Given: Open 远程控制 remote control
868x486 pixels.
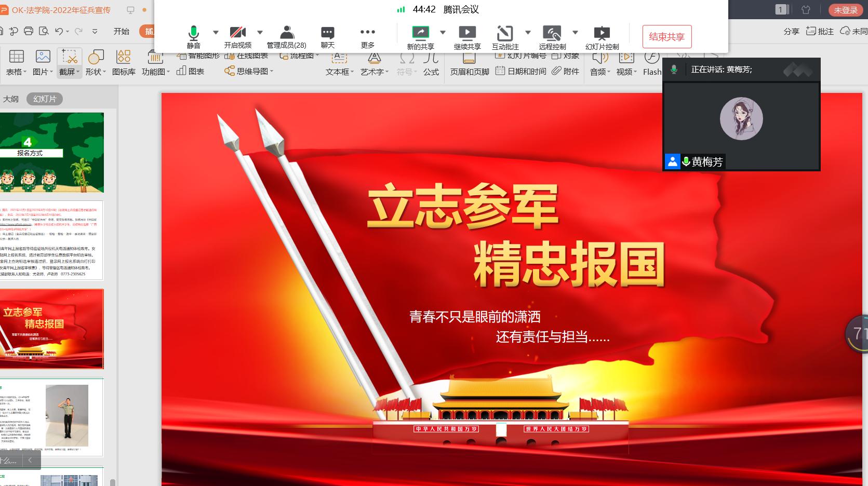Looking at the screenshot, I should tap(552, 36).
